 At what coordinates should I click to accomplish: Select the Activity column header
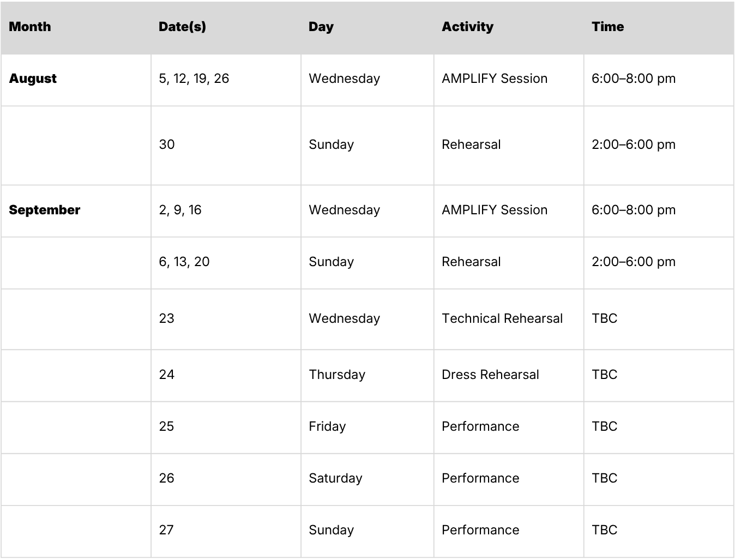(509, 27)
